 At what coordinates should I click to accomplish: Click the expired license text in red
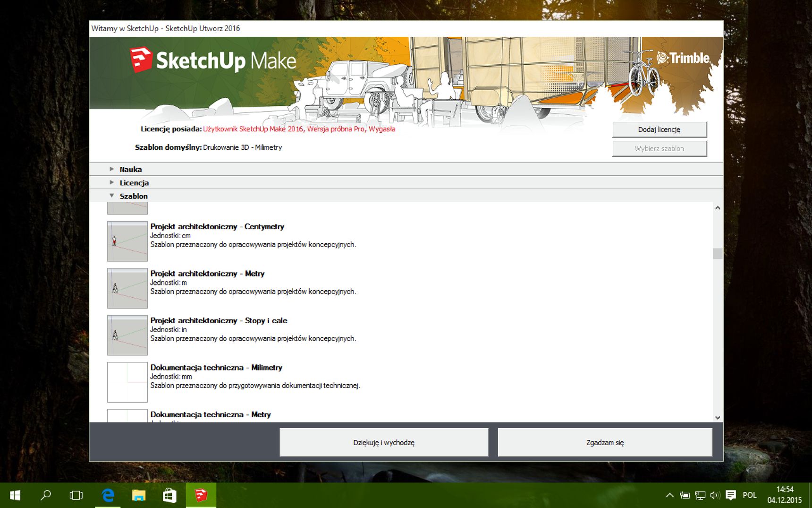point(299,129)
